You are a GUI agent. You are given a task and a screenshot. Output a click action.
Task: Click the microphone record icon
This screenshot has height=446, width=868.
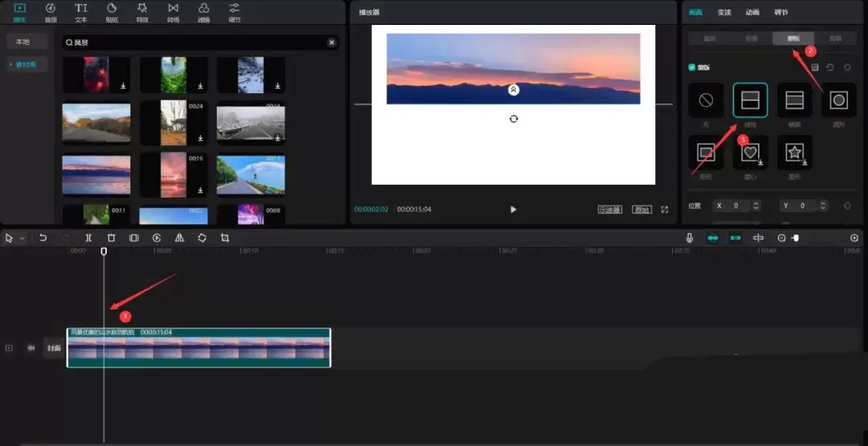[x=690, y=238]
